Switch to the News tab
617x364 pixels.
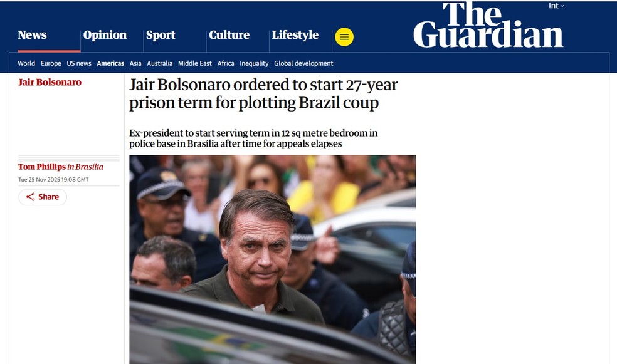coord(31,34)
